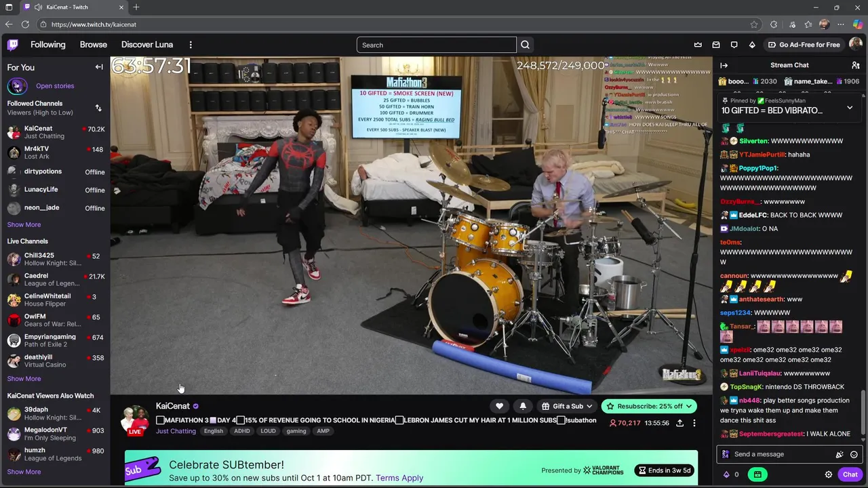Viewport: 868px width, 488px height.
Task: Open the browser tab actions menu icon
Action: tap(9, 7)
